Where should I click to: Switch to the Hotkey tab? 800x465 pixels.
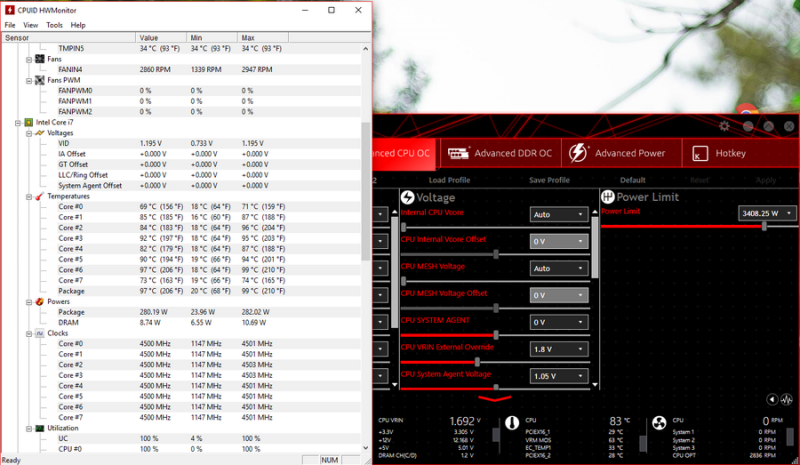pos(740,153)
